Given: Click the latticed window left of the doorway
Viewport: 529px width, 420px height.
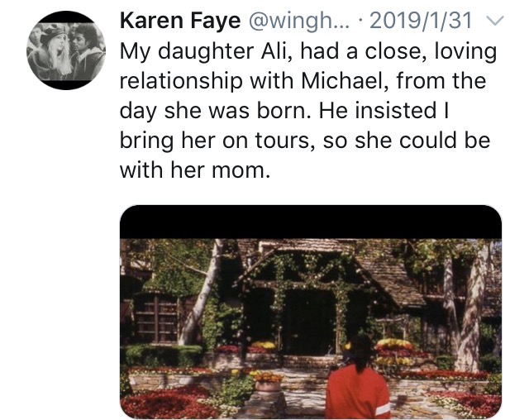Looking at the screenshot, I should click(x=156, y=319).
